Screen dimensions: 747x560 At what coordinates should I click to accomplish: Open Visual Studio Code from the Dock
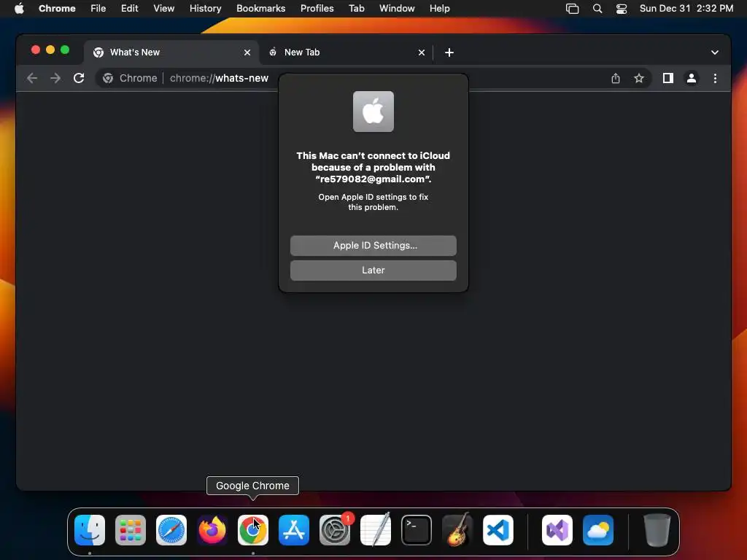(x=498, y=530)
